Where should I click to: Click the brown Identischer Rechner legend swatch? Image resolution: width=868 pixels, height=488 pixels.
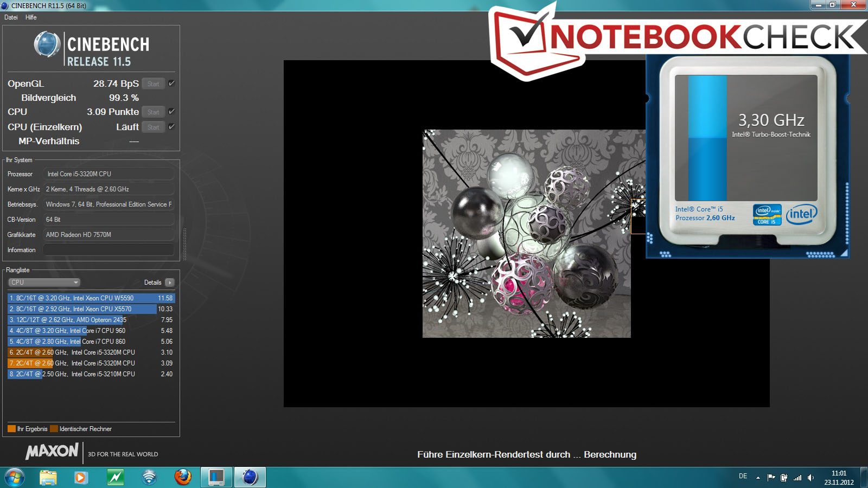coord(54,429)
